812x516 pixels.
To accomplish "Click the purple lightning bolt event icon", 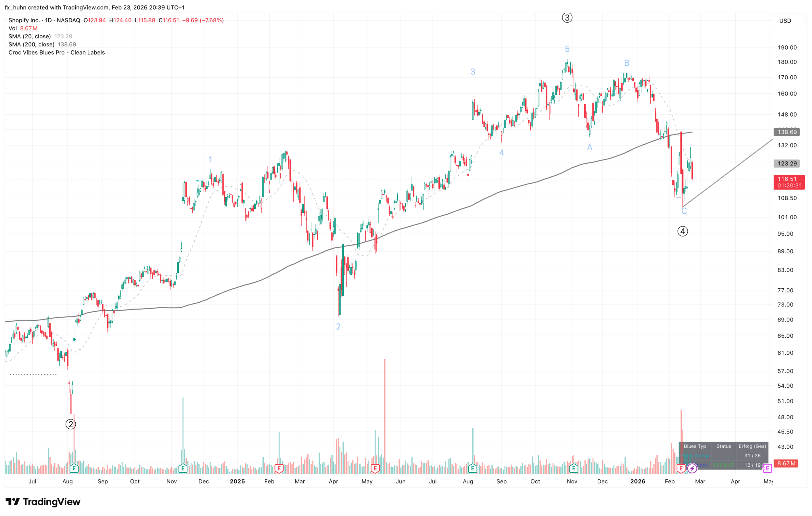I will (x=692, y=468).
